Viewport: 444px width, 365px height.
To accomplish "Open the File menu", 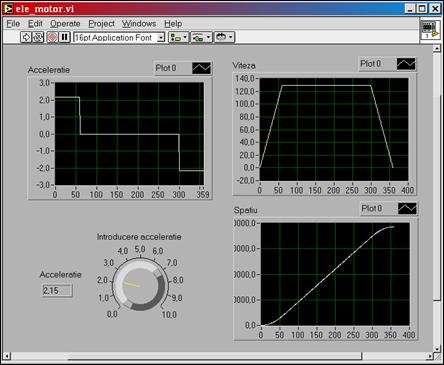I will coord(13,24).
